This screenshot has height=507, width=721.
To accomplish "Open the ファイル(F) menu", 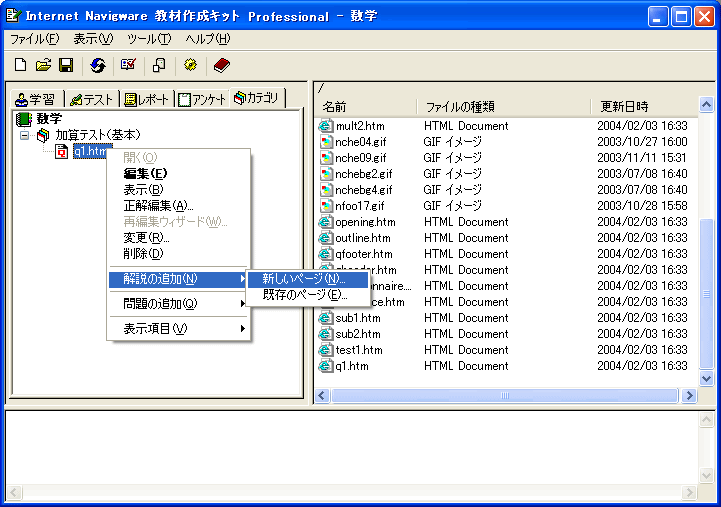I will [x=34, y=40].
